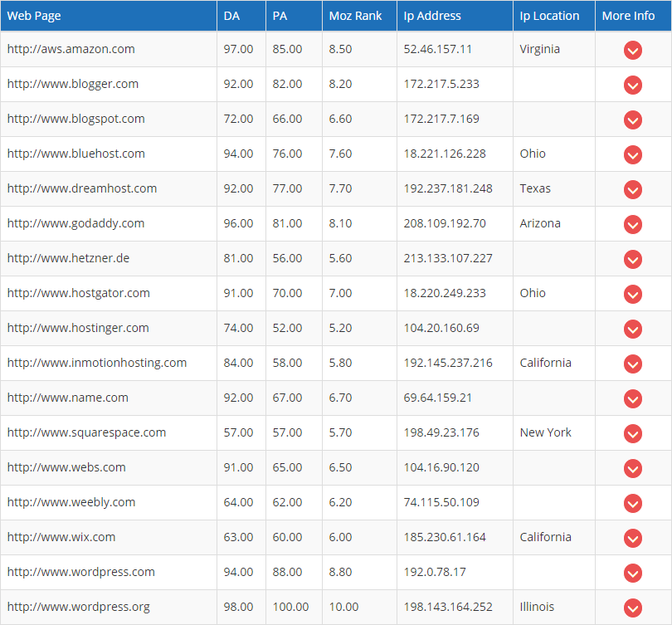The height and width of the screenshot is (625, 672).
Task: Click IP address 18.221.126.228
Action: pyautogui.click(x=445, y=154)
